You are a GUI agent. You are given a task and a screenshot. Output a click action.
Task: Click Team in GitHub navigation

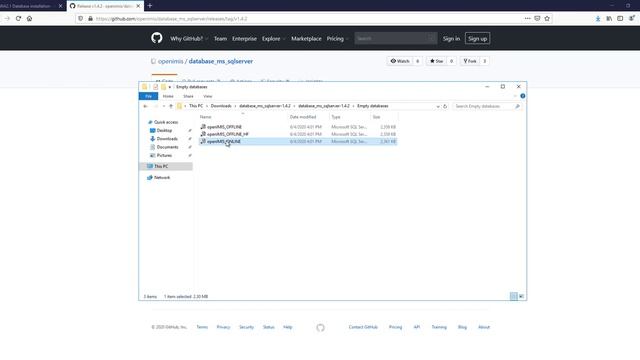pos(220,38)
